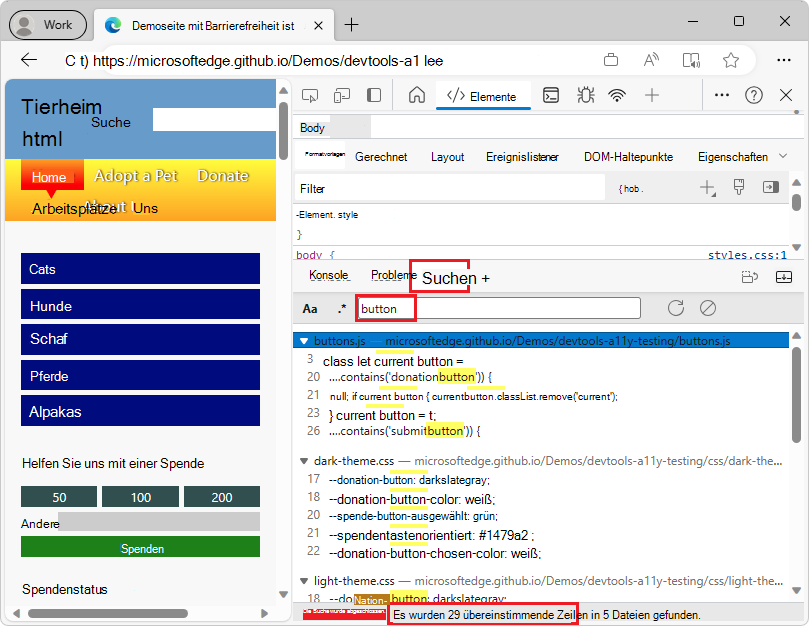Collapse light-theme.css search results
This screenshot has width=809, height=626.
304,581
